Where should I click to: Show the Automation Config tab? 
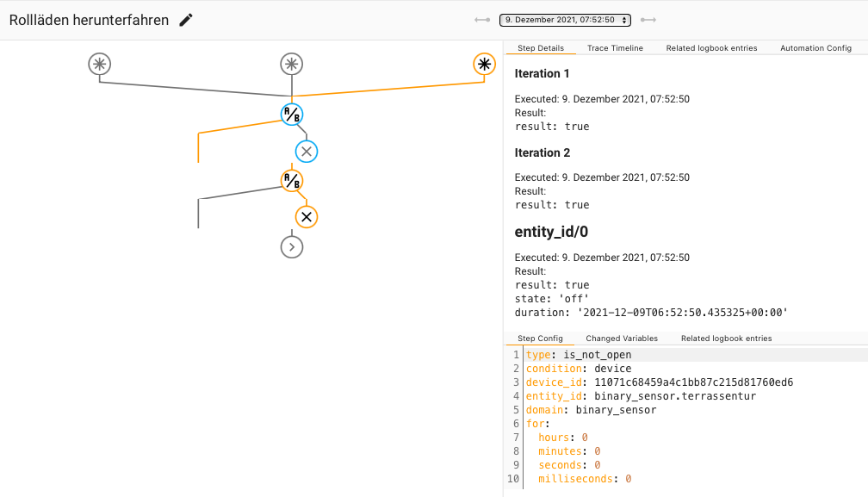tap(815, 48)
